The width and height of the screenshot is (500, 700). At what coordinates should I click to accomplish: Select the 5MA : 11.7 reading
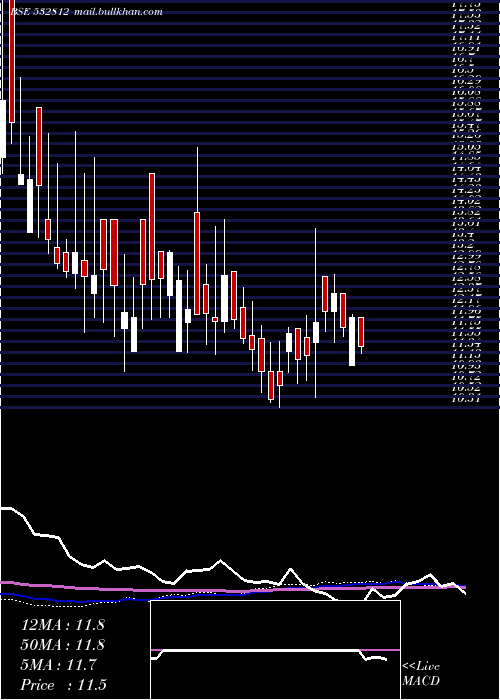[58, 665]
